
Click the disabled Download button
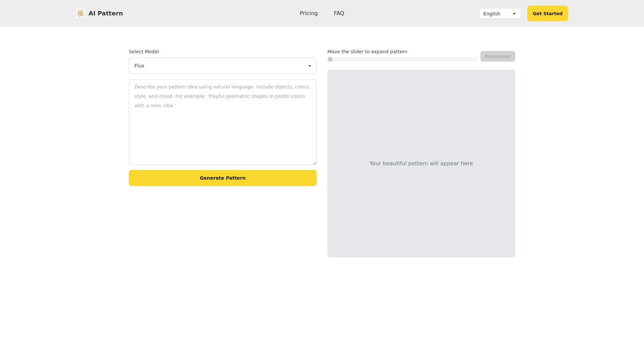pos(497,56)
